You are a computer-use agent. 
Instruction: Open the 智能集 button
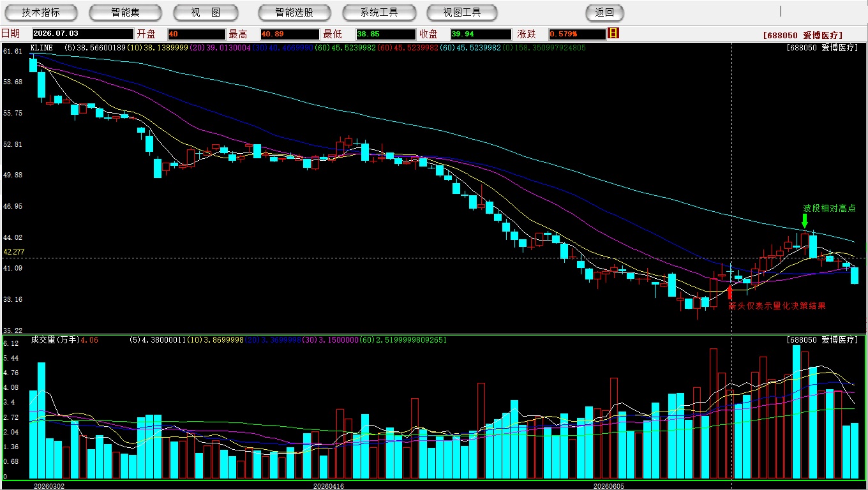pos(125,12)
